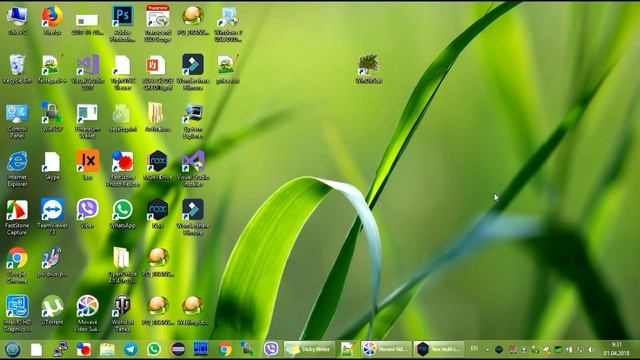Screen dimensions: 640x360
Task: Open the Chrome taskbar icon
Action: click(x=224, y=349)
